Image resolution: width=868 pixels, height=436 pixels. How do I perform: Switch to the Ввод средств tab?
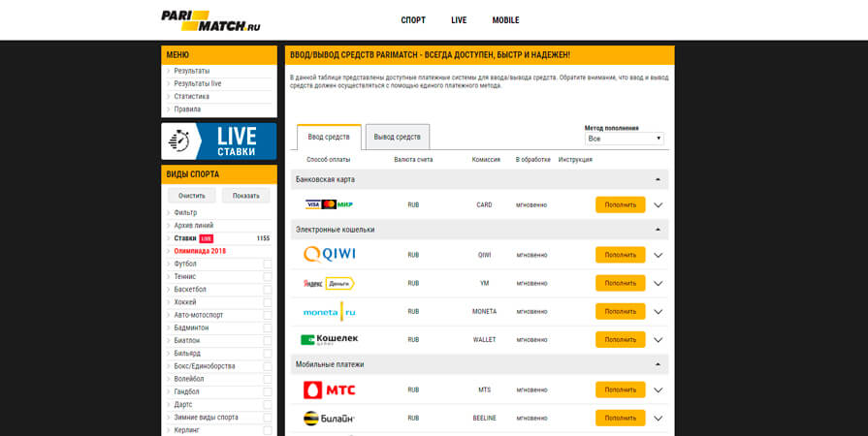tap(329, 138)
